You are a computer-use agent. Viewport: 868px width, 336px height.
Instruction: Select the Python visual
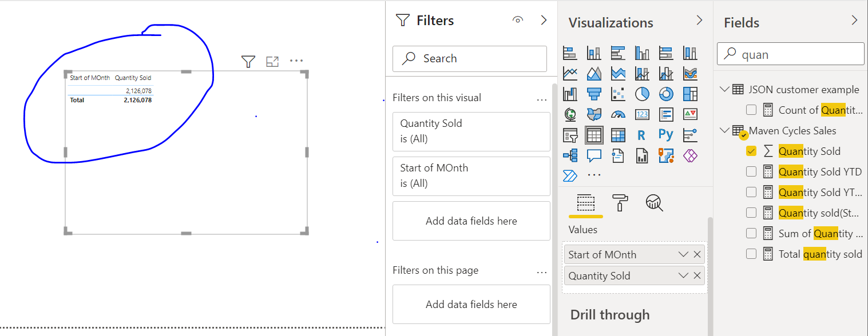pyautogui.click(x=666, y=135)
